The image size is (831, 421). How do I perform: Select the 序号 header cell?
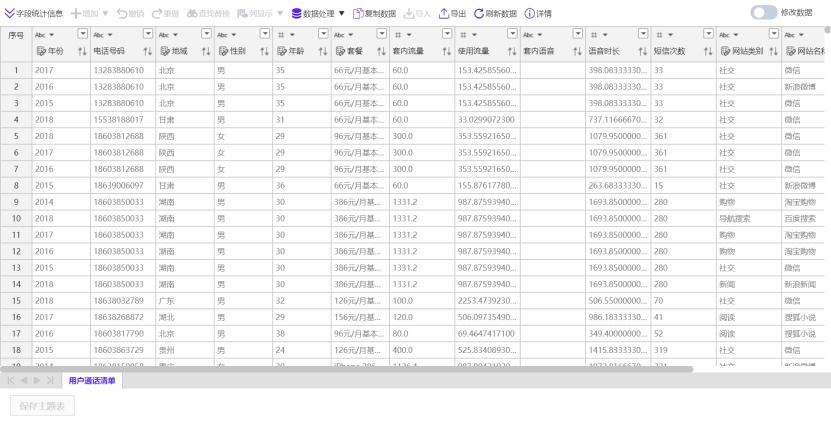16,44
